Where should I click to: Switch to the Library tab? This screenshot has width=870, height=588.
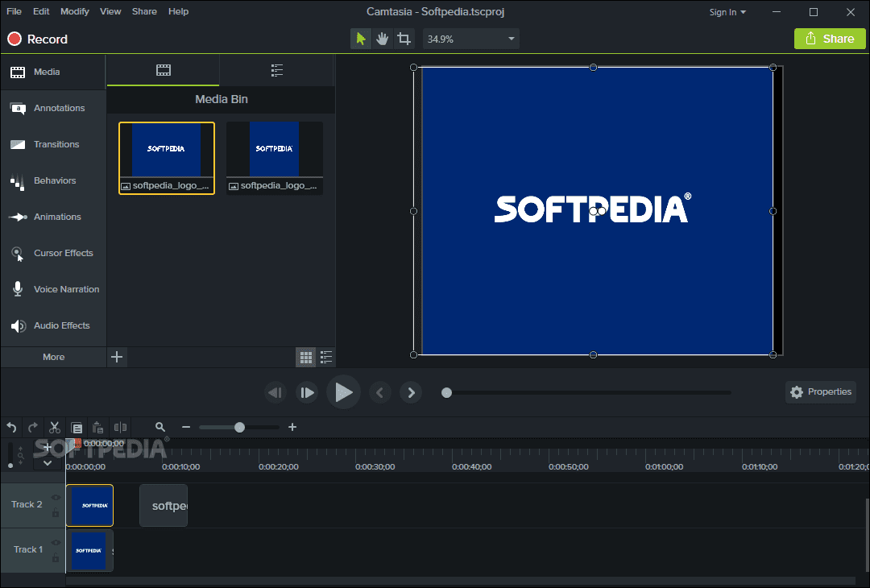pyautogui.click(x=277, y=71)
